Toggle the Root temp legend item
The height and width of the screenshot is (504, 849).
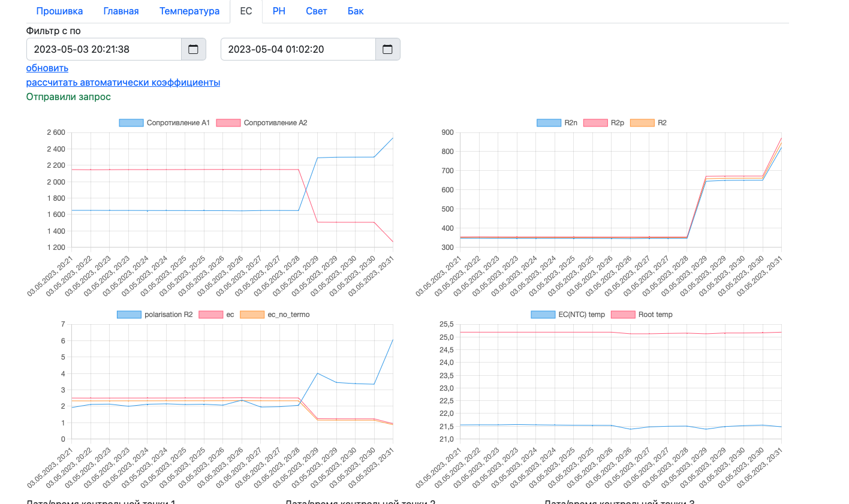click(x=642, y=315)
